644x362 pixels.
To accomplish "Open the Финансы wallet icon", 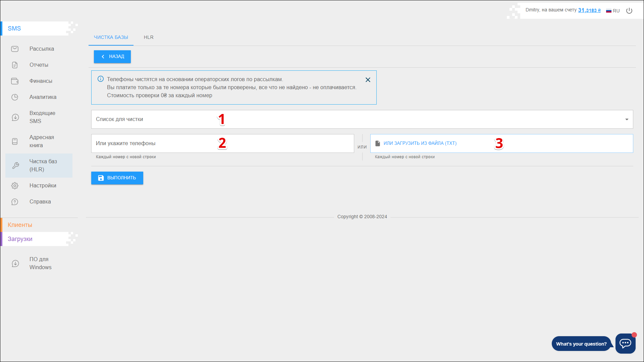I will 15,81.
